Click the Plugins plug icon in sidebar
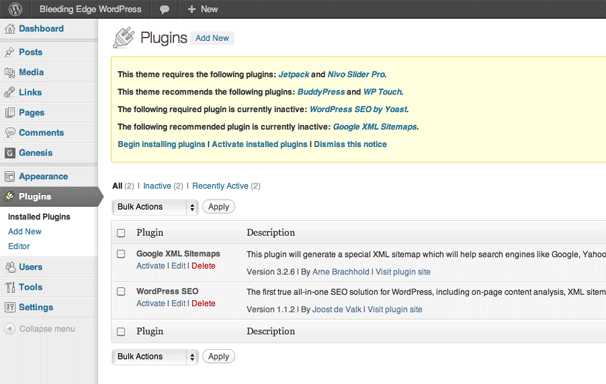 [x=10, y=197]
